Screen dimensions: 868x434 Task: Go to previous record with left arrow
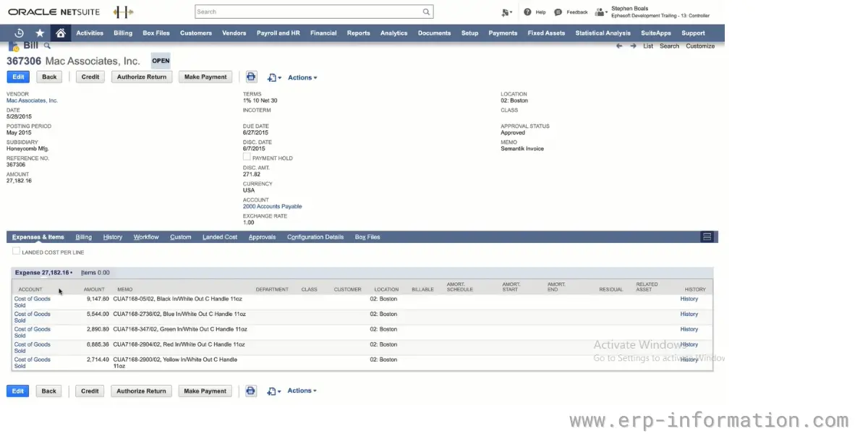point(619,46)
